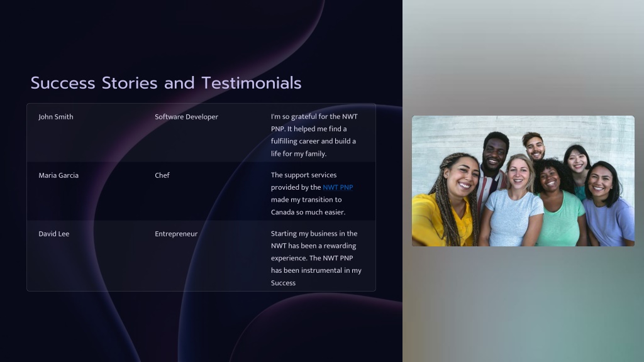This screenshot has height=362, width=644.
Task: Select David Lee's testimonial about starting business
Action: coord(316,258)
